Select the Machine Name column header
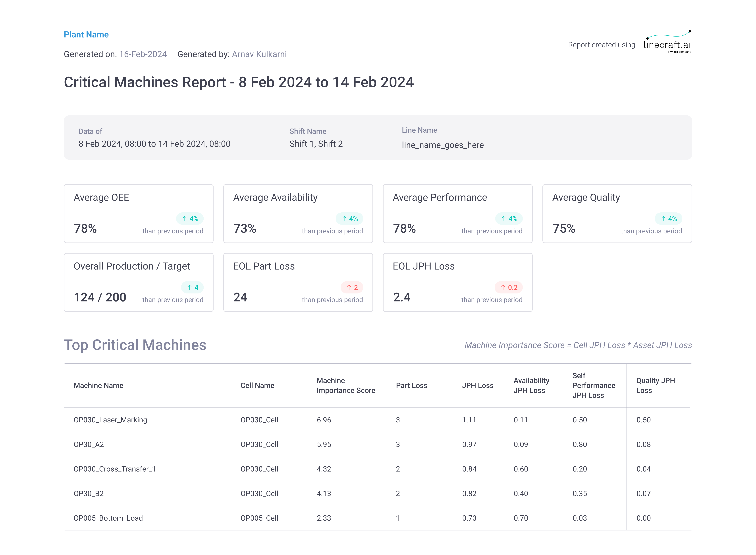This screenshot has height=555, width=756. 98,385
